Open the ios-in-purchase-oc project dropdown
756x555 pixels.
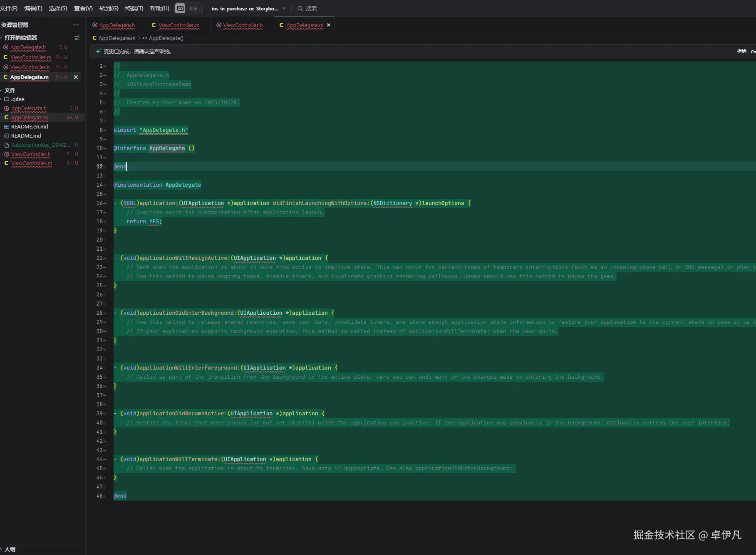pyautogui.click(x=248, y=8)
